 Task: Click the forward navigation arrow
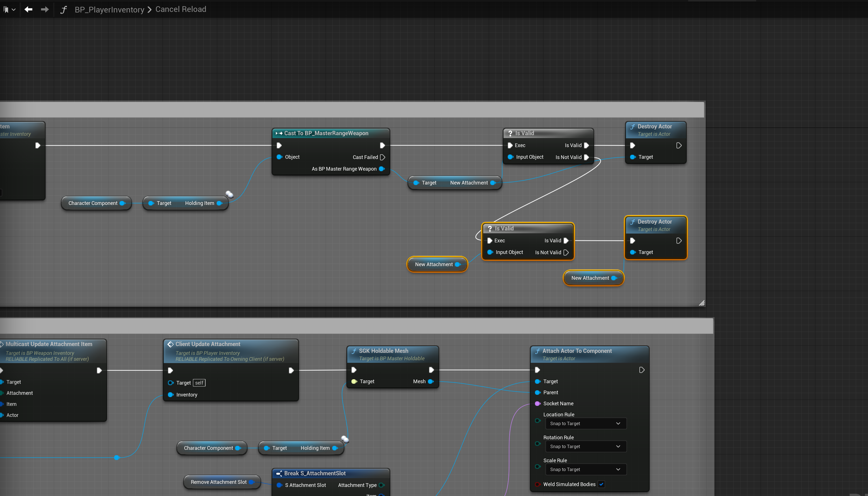click(x=44, y=10)
